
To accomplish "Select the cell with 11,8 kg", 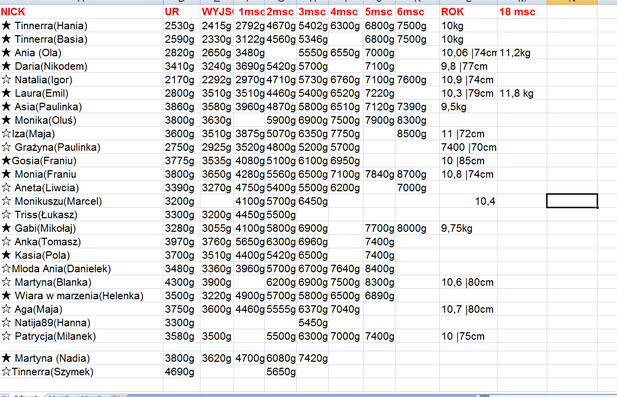I will tap(522, 94).
